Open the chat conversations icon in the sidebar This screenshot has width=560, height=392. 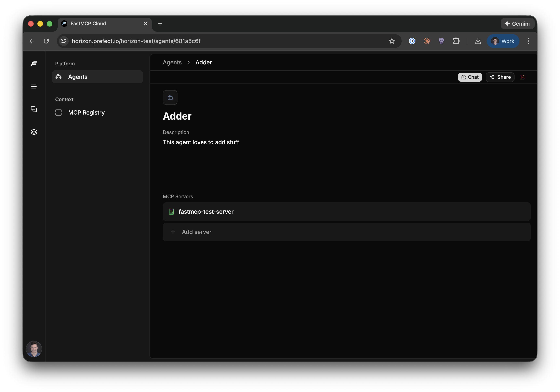click(34, 109)
